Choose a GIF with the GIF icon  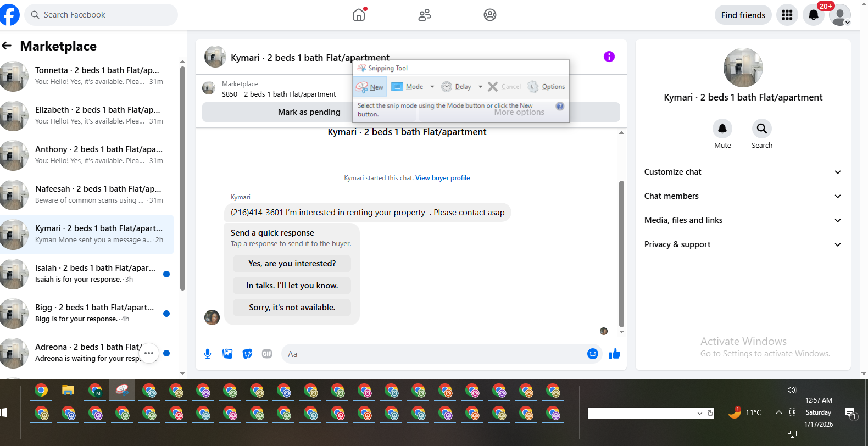(x=267, y=354)
